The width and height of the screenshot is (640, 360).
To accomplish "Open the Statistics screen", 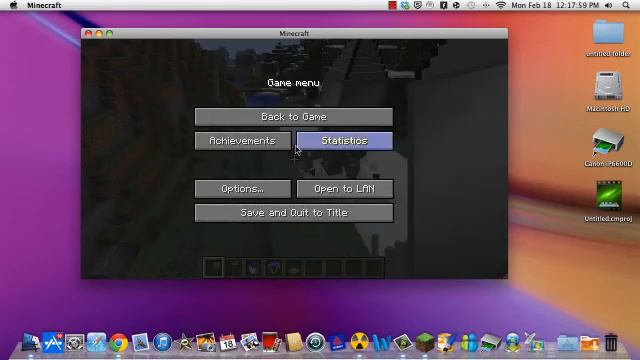I will (x=345, y=141).
